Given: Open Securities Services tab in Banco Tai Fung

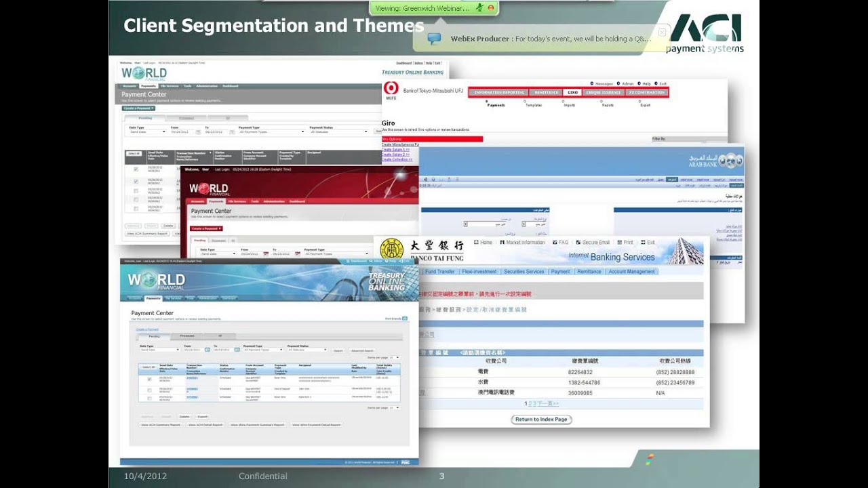Looking at the screenshot, I should [524, 272].
